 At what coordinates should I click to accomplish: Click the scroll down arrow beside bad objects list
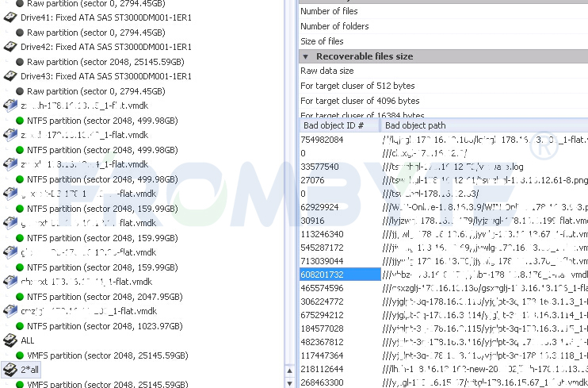[289, 383]
